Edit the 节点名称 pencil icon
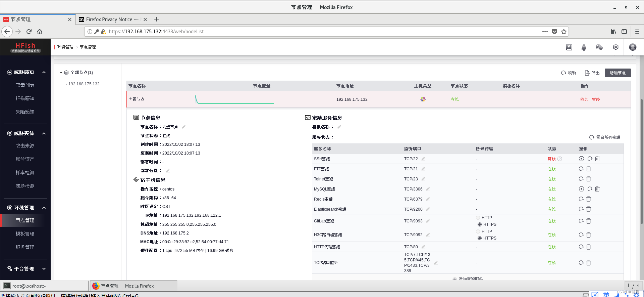Screen dimensions: 644x297 (184, 127)
